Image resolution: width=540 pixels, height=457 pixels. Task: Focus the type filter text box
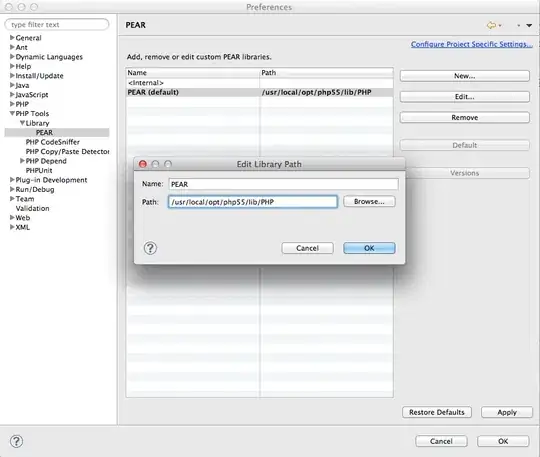click(x=57, y=24)
